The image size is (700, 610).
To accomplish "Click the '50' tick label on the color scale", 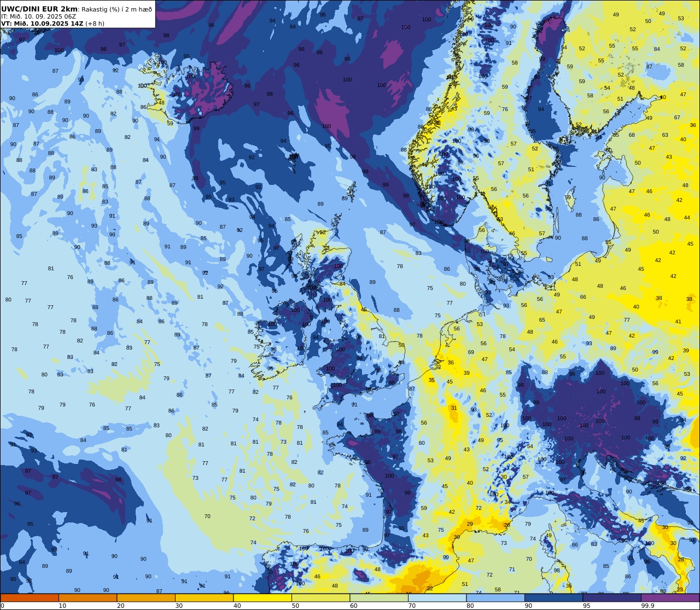I will (x=295, y=606).
